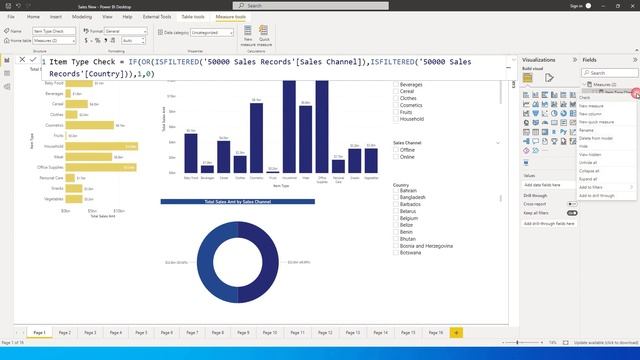Choose the Power Apps visual icon
The image size is (640, 360).
pyautogui.click(x=526, y=151)
